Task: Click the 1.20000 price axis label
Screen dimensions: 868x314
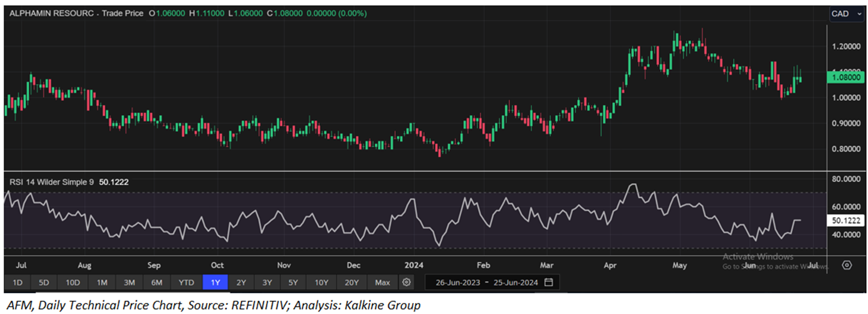Action: (848, 46)
